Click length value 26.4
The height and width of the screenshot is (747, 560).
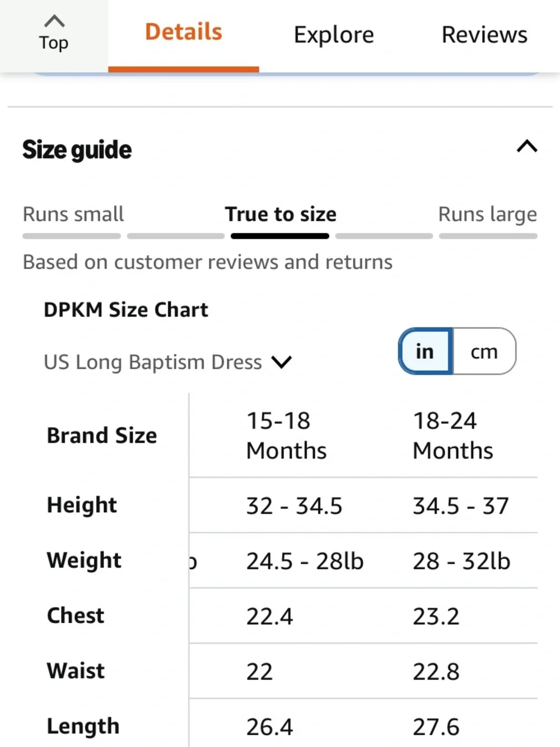269,727
